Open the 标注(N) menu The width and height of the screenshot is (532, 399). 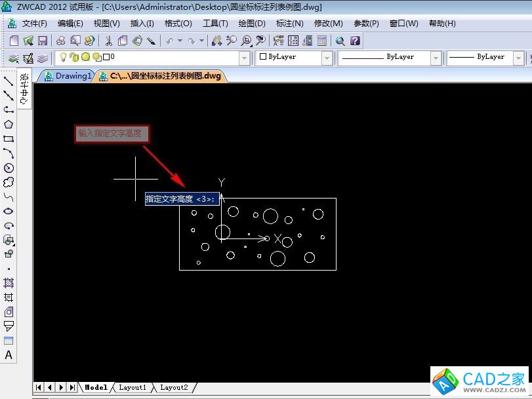point(289,24)
